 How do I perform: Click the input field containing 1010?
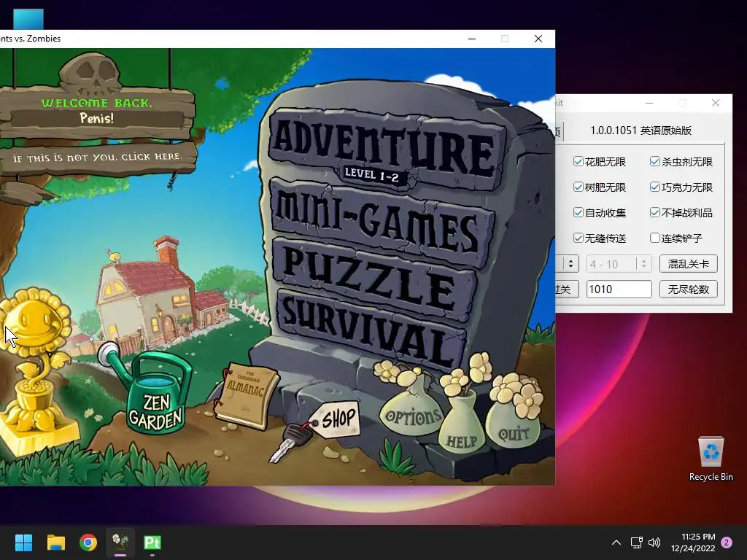[619, 289]
